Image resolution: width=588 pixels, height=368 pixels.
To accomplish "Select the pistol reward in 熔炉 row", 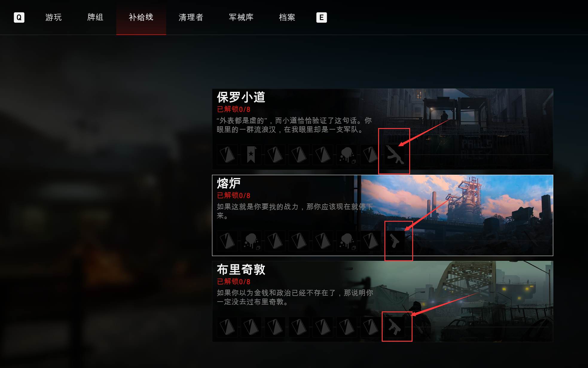I will click(394, 241).
